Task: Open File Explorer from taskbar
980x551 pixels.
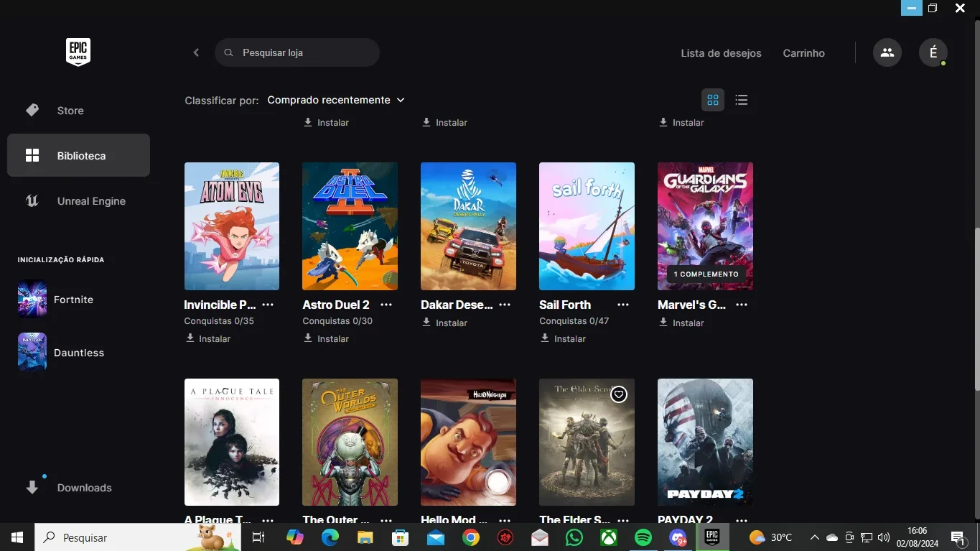Action: [x=365, y=537]
